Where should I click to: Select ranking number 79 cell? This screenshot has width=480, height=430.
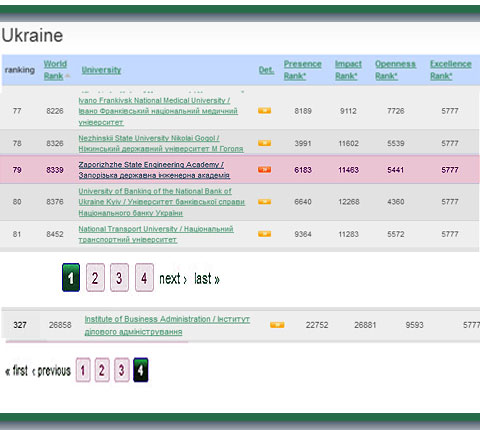(17, 170)
